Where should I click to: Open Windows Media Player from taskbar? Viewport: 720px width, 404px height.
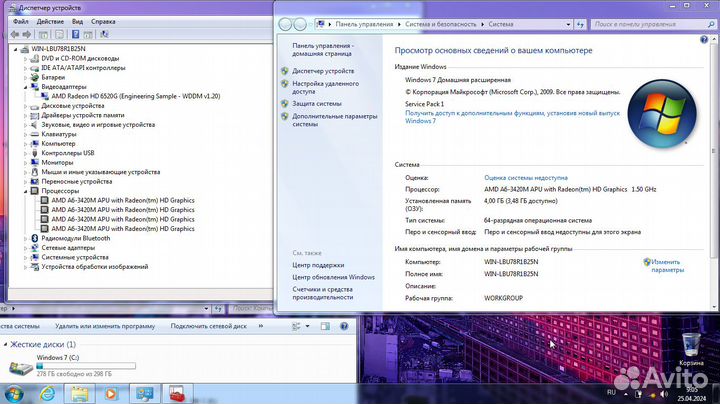coord(111,394)
